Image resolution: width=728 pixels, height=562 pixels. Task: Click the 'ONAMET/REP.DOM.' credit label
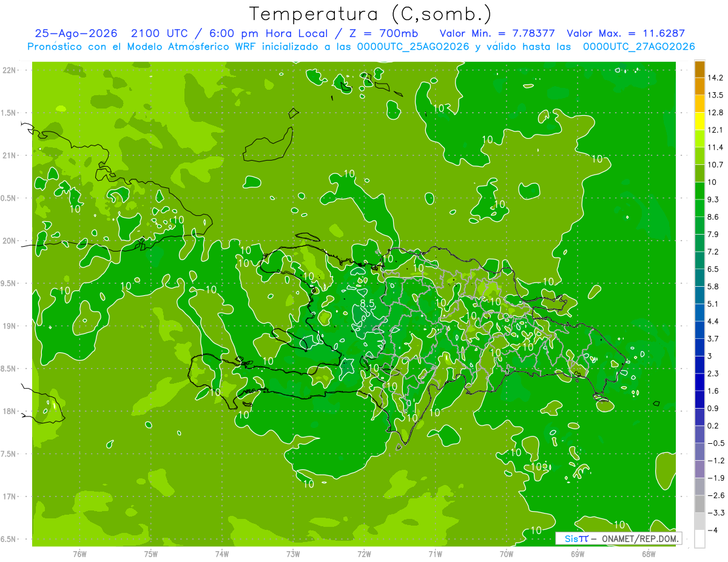[639, 538]
